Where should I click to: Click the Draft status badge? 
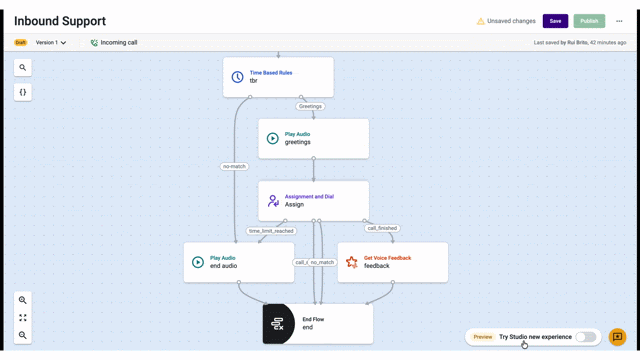point(20,42)
